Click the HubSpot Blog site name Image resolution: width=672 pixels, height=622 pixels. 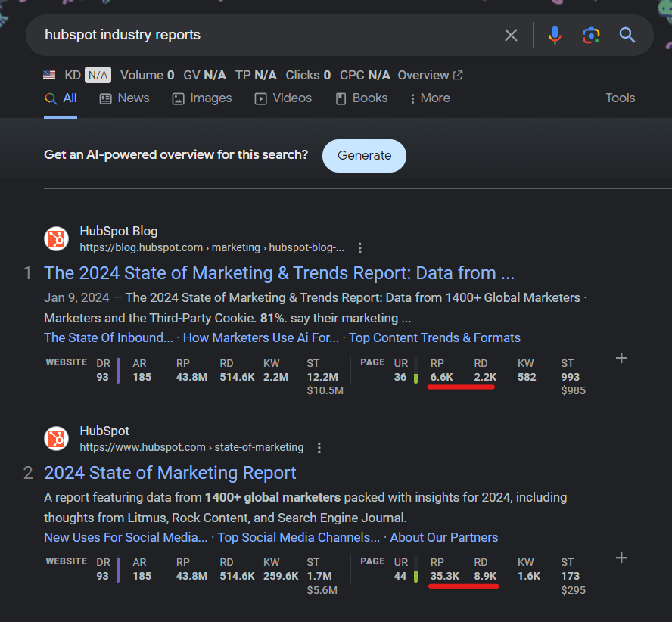[x=119, y=231]
